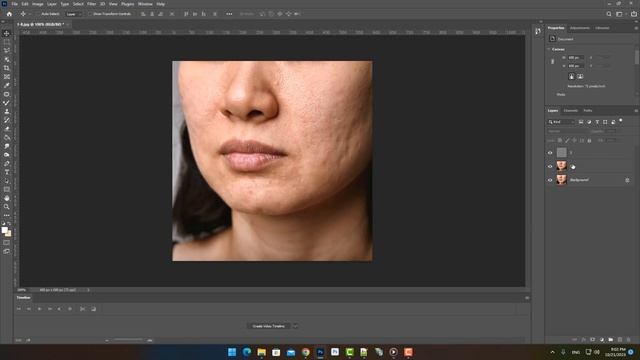Open the Edit Toolbar three-dots icon
The image size is (640, 360).
tap(7, 215)
